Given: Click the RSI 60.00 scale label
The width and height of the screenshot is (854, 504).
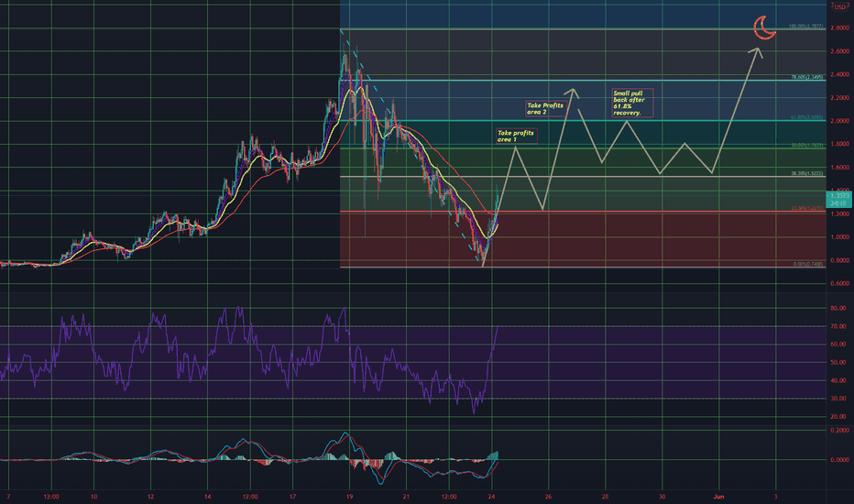Looking at the screenshot, I should point(838,345).
